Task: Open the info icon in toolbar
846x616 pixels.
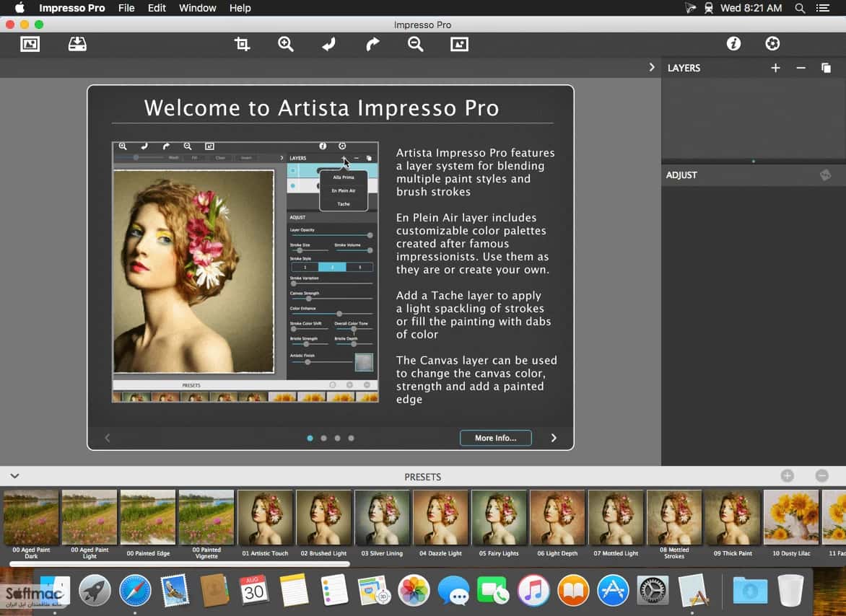Action: tap(733, 44)
